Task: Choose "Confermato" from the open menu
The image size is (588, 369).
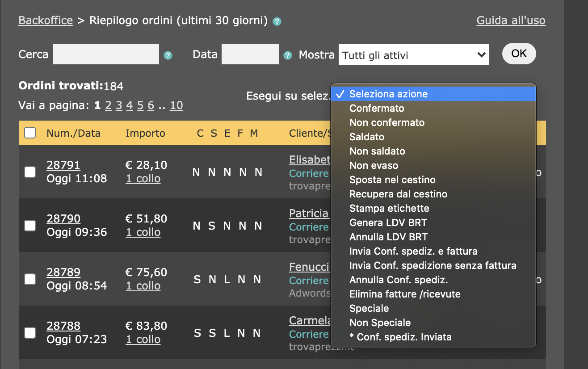Action: pyautogui.click(x=376, y=108)
